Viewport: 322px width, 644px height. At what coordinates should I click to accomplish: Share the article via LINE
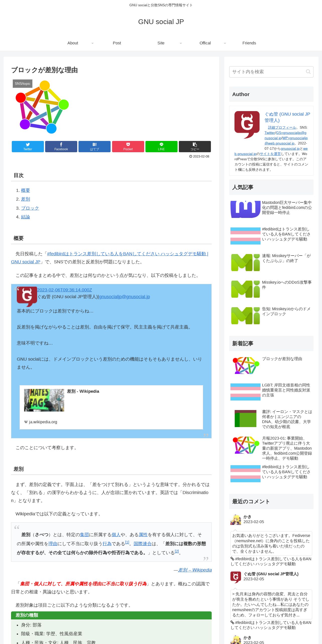tap(162, 146)
